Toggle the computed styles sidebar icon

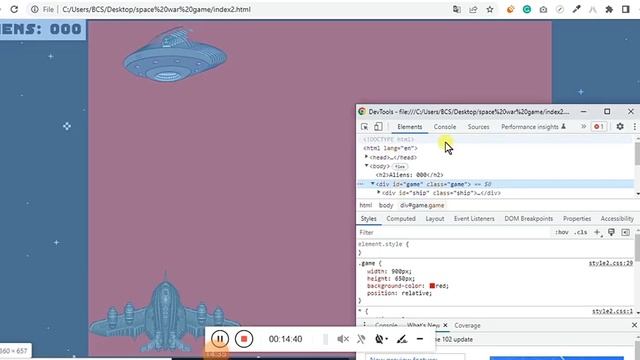click(x=625, y=232)
